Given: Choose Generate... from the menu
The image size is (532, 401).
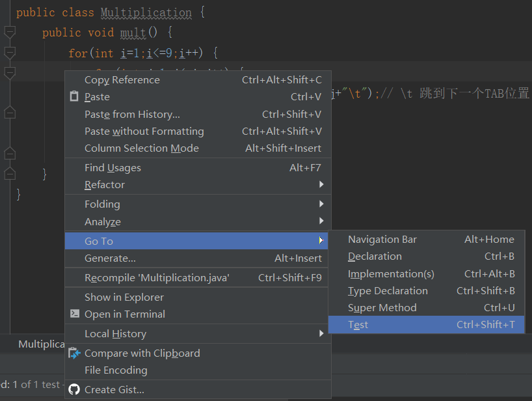Looking at the screenshot, I should 196,258.
